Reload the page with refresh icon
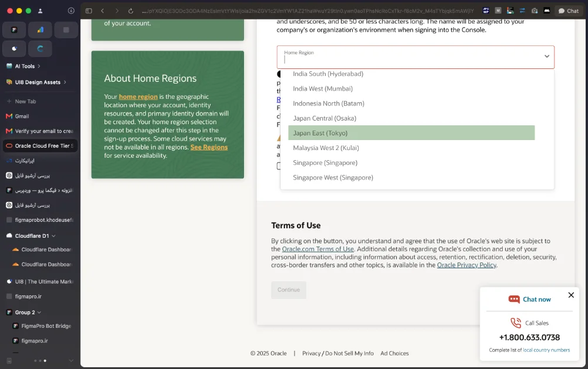 (131, 11)
